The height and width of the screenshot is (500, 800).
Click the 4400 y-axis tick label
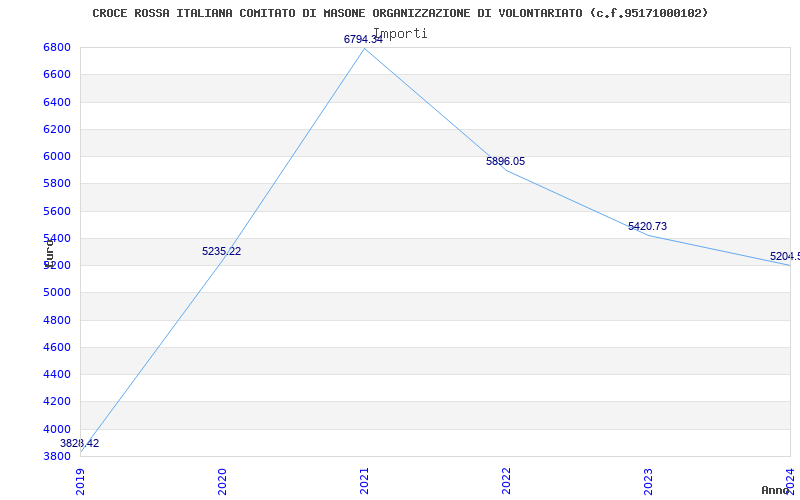[x=57, y=374]
